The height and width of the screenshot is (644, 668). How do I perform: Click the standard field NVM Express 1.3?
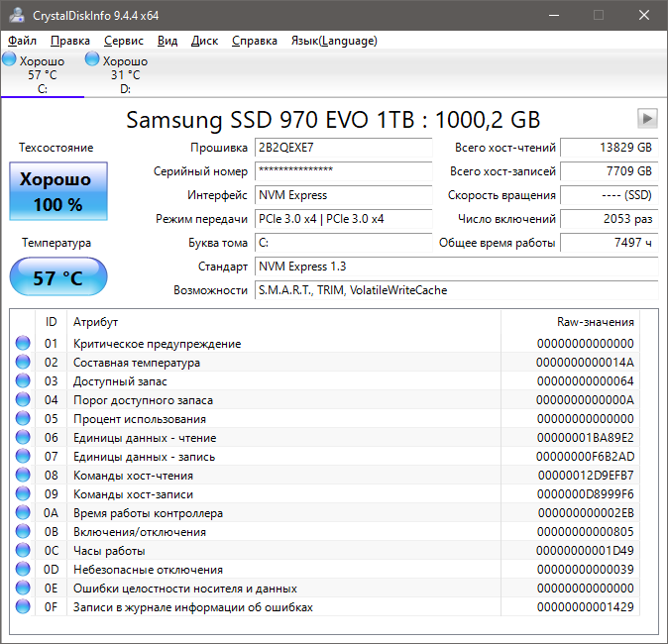point(456,267)
